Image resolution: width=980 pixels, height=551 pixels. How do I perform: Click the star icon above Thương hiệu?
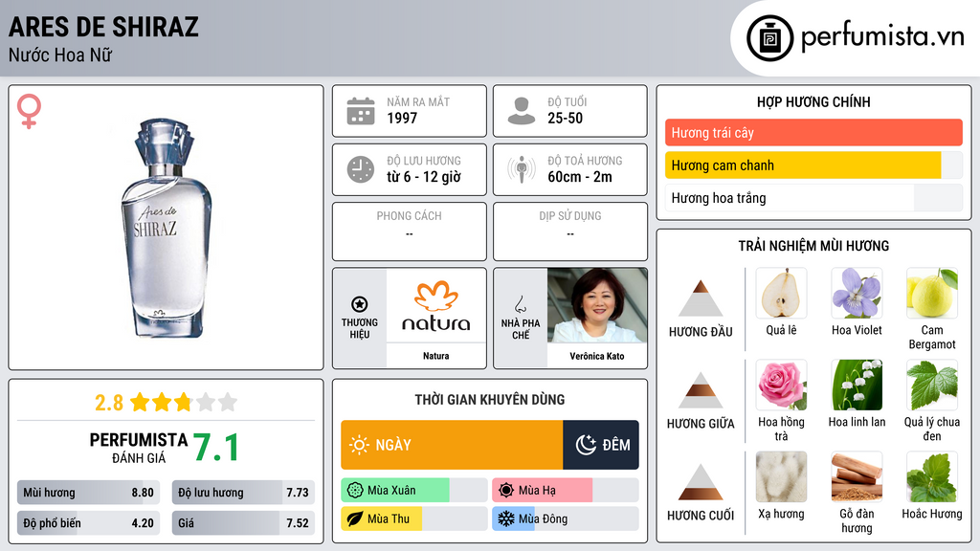point(360,304)
